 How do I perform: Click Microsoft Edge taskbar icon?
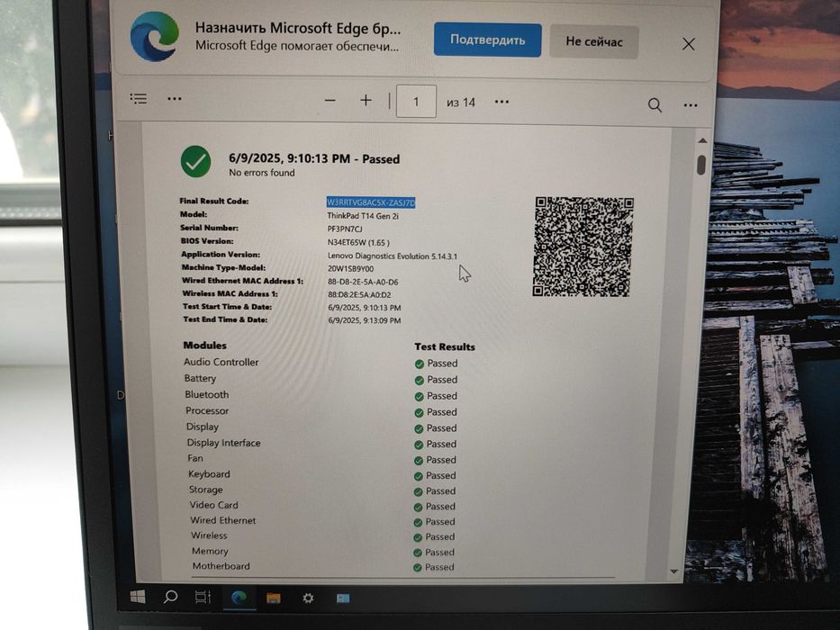pyautogui.click(x=239, y=598)
